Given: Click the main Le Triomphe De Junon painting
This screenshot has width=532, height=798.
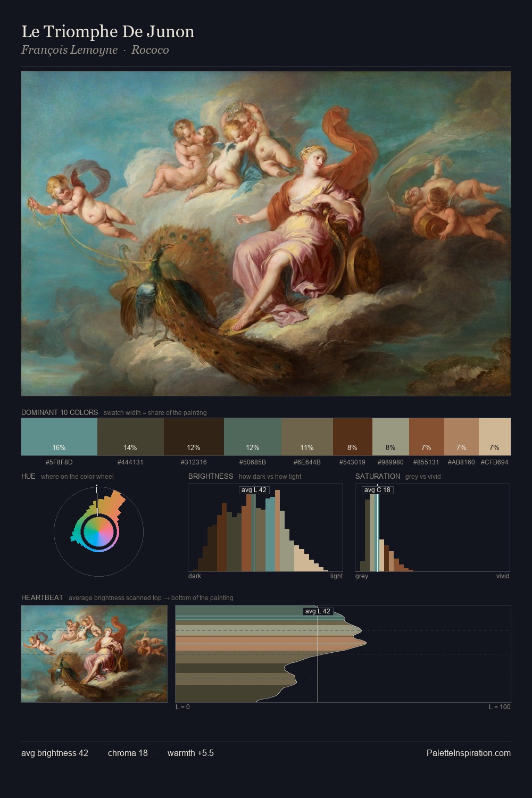Looking at the screenshot, I should [266, 234].
